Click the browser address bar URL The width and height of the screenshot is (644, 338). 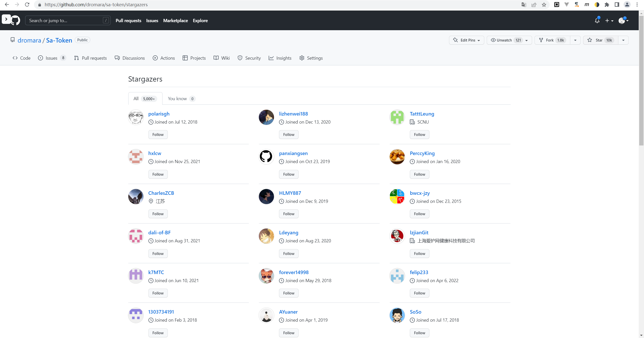pyautogui.click(x=96, y=5)
